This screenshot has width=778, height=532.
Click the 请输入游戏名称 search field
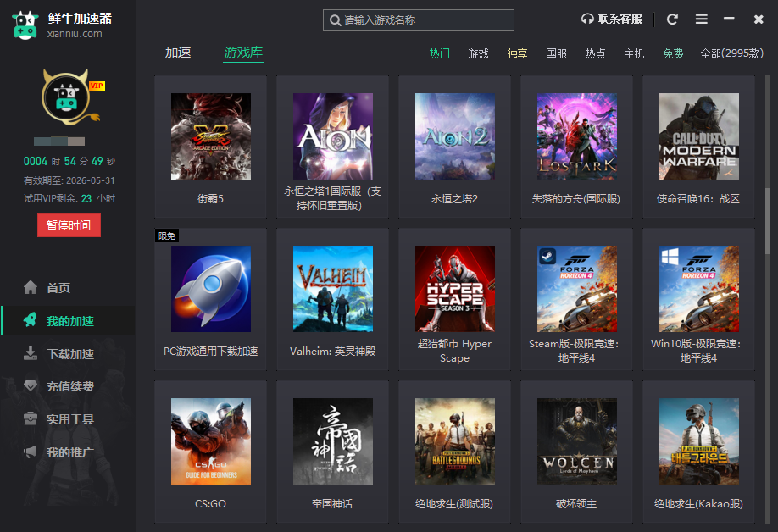click(x=419, y=20)
